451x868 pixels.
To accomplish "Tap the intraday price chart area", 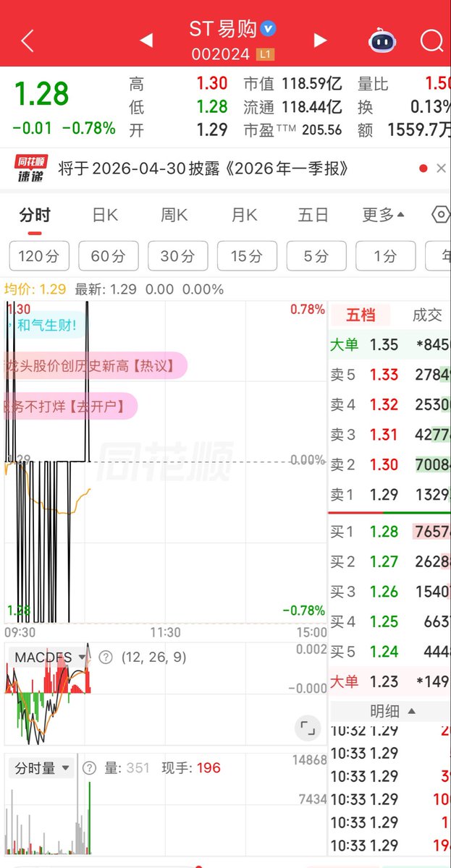I will [x=165, y=463].
